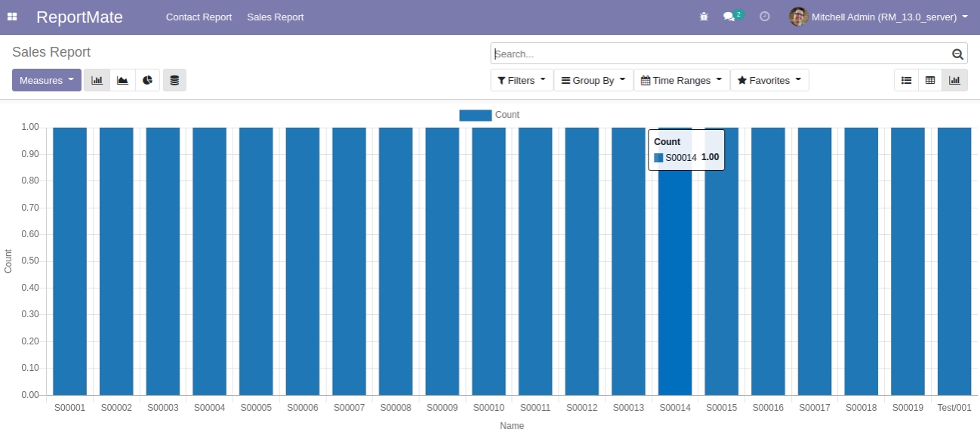Click in the Search input field
This screenshot has height=435, width=980.
pos(717,54)
